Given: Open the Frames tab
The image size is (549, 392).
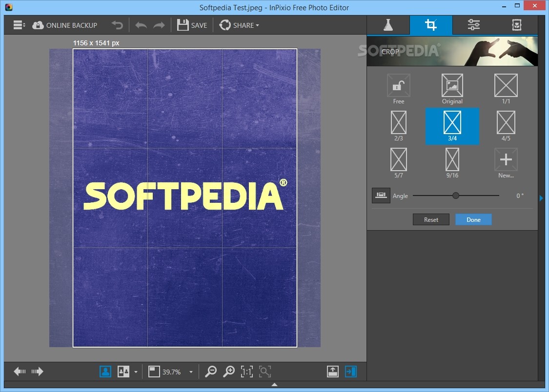Looking at the screenshot, I should (516, 25).
